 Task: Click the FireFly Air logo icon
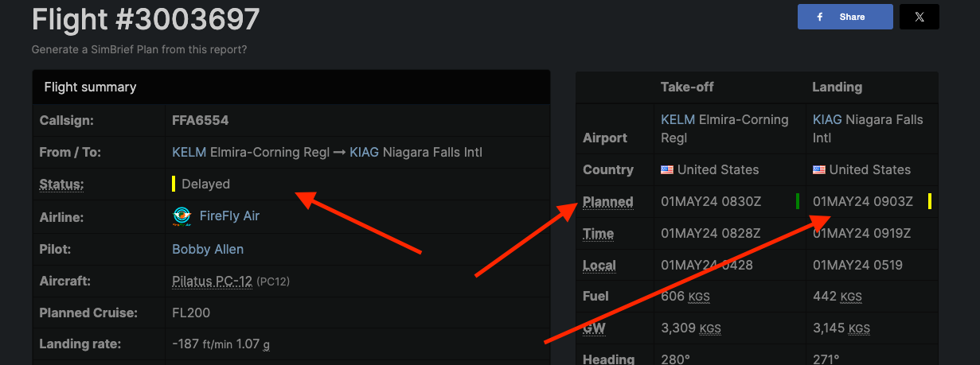point(182,216)
